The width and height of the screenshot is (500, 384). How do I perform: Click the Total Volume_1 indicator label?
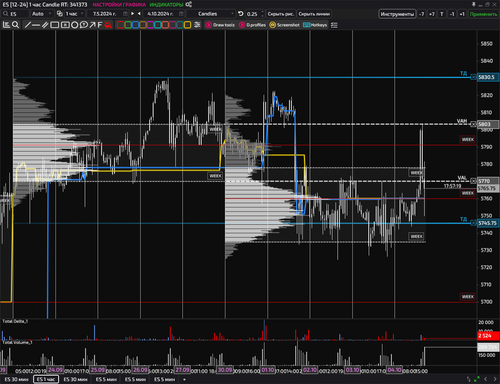tap(17, 342)
